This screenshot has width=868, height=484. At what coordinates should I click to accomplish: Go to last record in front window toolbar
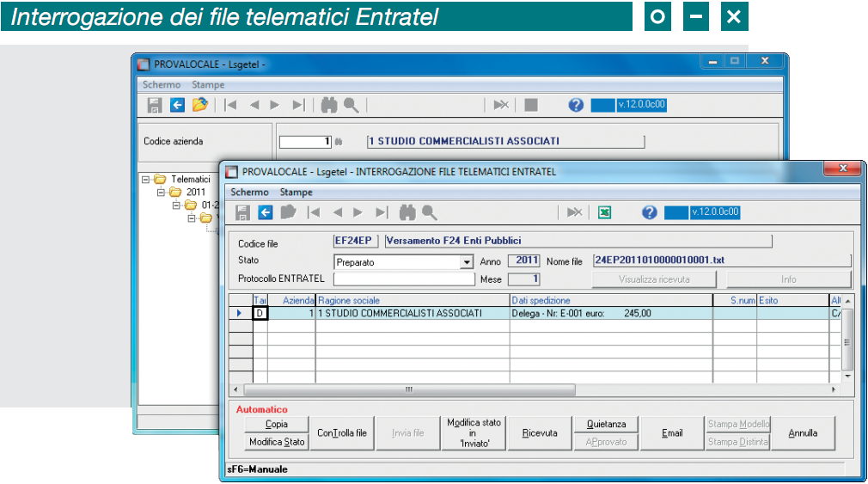[x=382, y=212]
